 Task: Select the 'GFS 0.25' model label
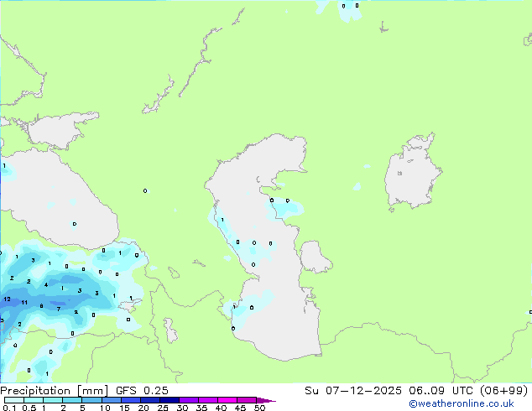(x=142, y=391)
